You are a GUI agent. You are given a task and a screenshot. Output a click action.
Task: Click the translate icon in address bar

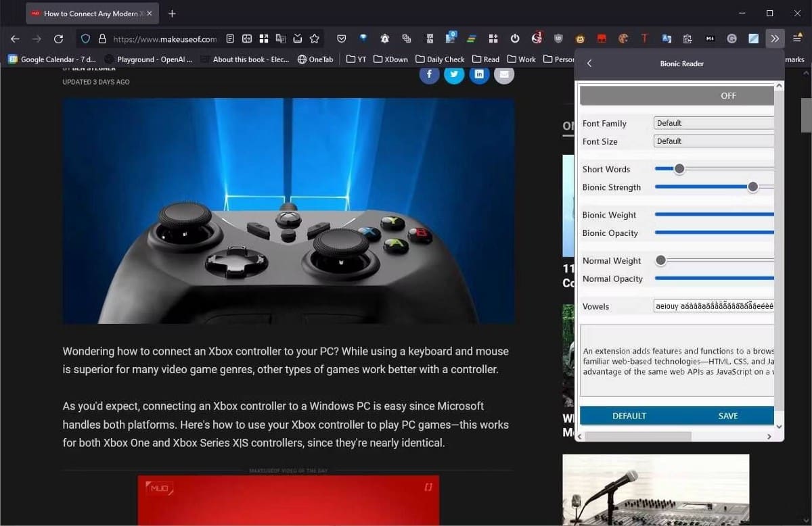(x=281, y=39)
